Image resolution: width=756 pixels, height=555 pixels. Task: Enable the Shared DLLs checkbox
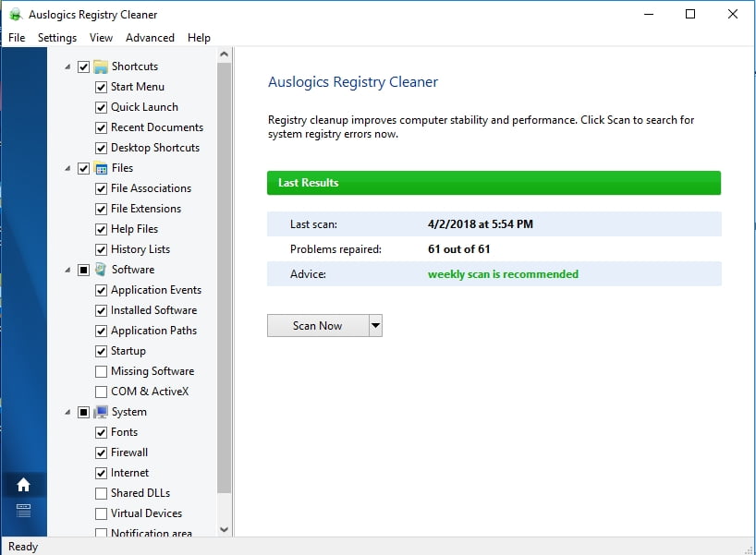pyautogui.click(x=100, y=492)
